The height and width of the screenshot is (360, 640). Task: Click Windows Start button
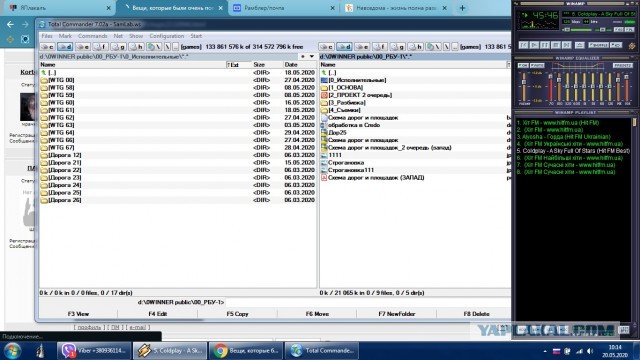tap(12, 351)
